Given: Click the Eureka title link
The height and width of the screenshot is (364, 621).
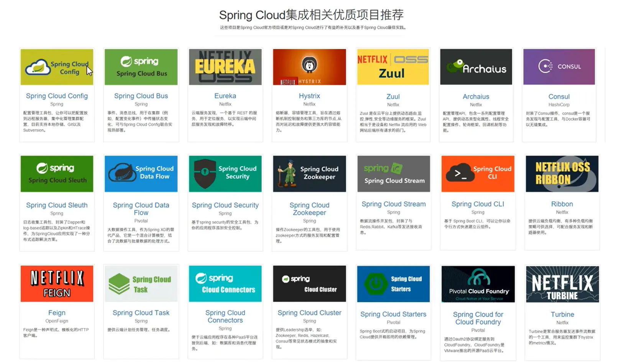Looking at the screenshot, I should (x=225, y=96).
